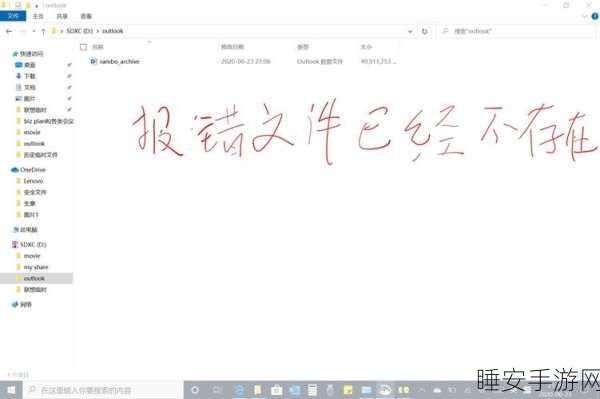Open the biz plan folder in sidebar
The width and height of the screenshot is (600, 399).
pos(49,121)
